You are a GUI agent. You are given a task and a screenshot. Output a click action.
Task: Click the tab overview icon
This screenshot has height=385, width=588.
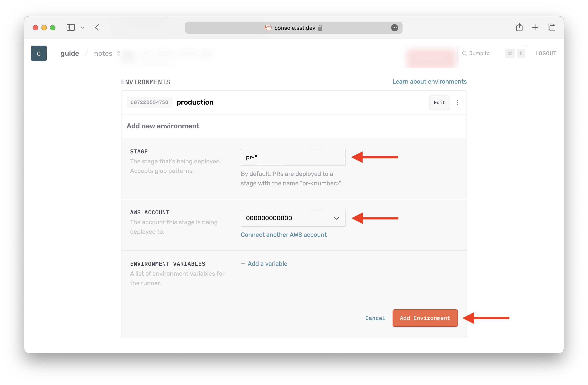point(551,27)
